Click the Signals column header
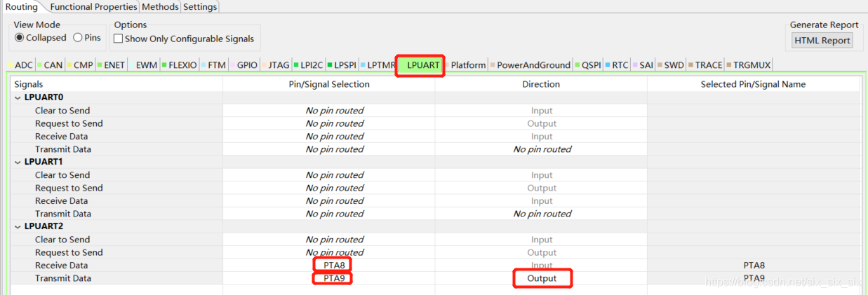868x295 pixels. tap(116, 84)
